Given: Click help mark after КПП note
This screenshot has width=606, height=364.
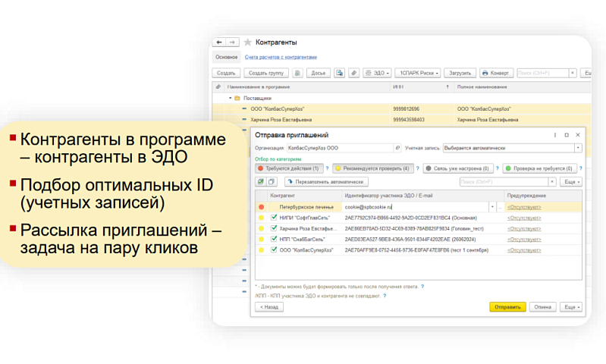Looking at the screenshot, I should point(385,296).
